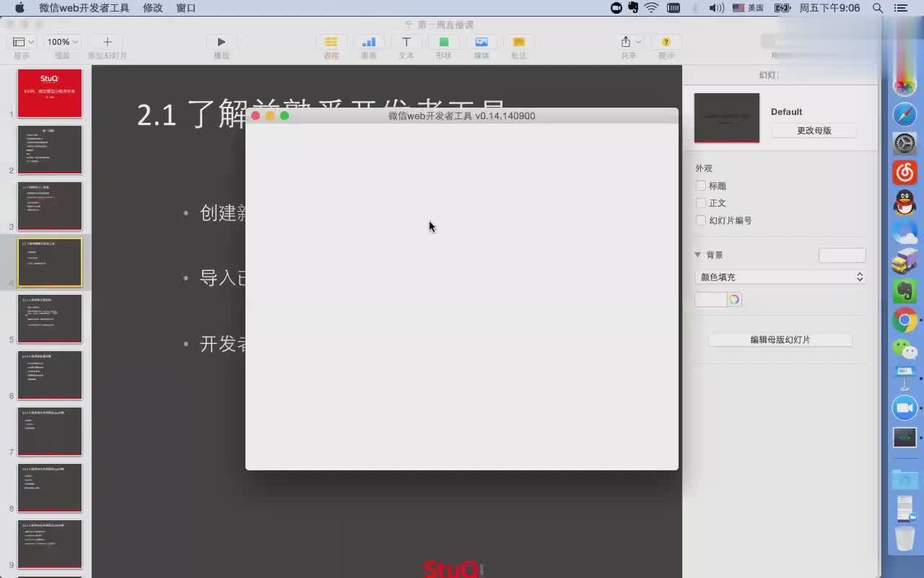The width and height of the screenshot is (924, 578).
Task: Open the volume control in the menu bar
Action: 715,8
